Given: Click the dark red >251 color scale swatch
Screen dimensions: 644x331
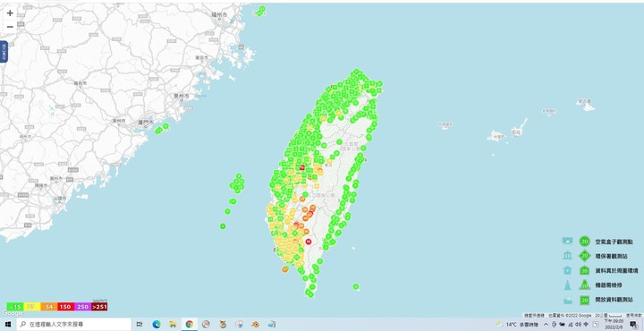Looking at the screenshot, I should click(x=99, y=307).
